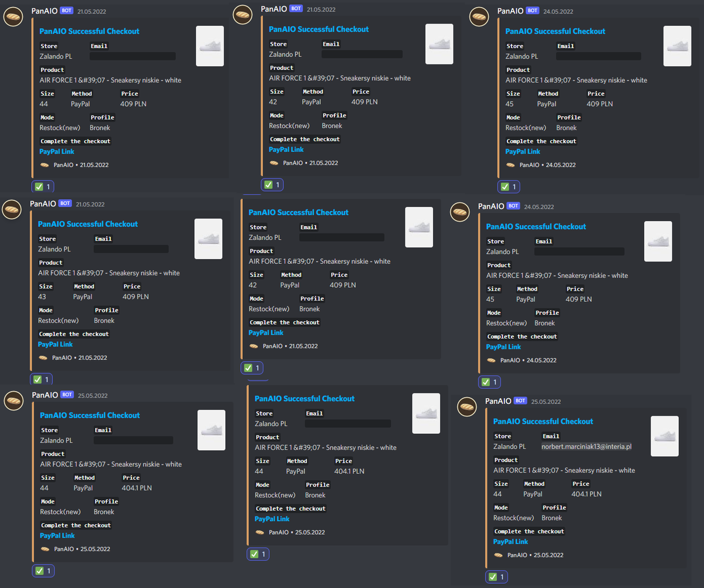704x588 pixels.
Task: Open PayPal Link in headerless 404.1 PLN card
Action: tap(272, 519)
